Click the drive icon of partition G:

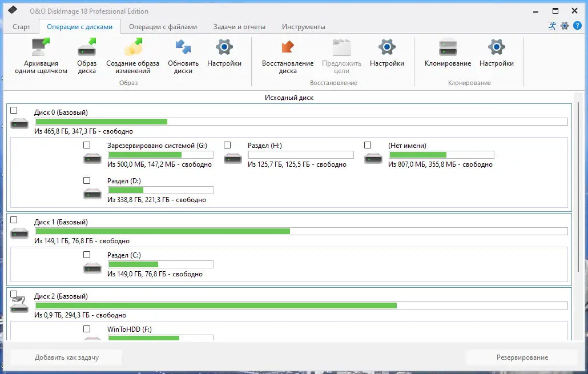point(92,158)
